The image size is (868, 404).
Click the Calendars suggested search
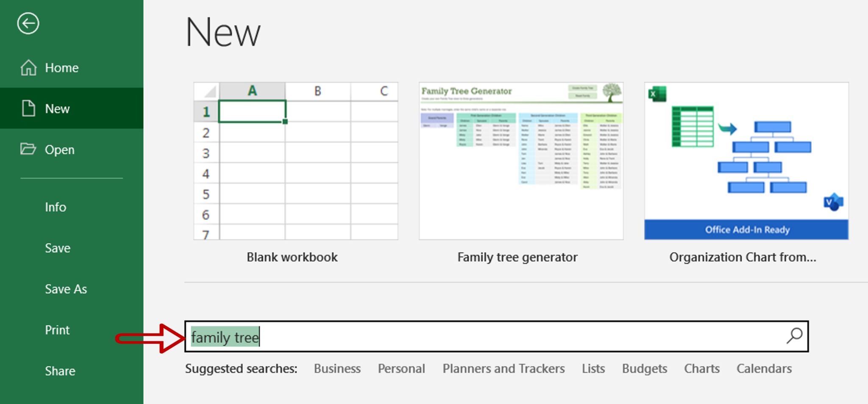click(764, 368)
